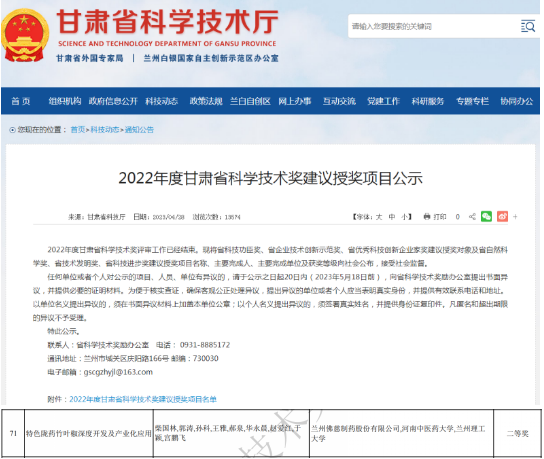
Task: Click the printer icon to print
Action: pyautogui.click(x=427, y=217)
